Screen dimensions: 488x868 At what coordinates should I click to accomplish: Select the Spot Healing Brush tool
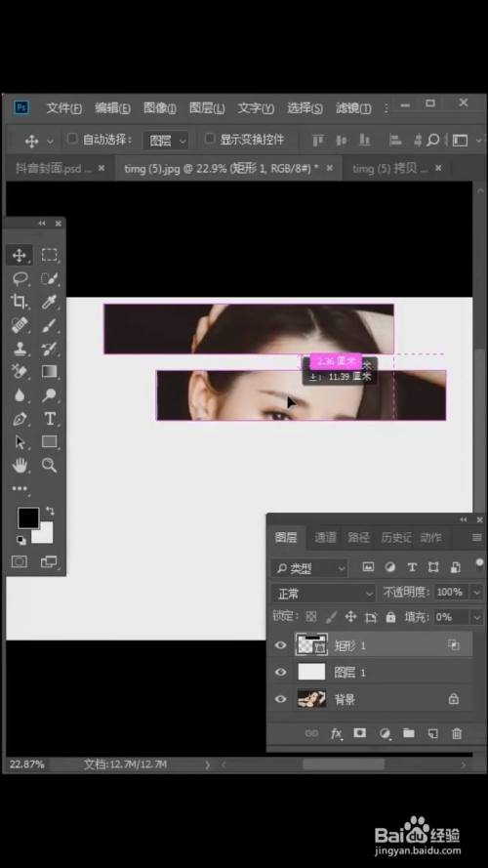[20, 325]
